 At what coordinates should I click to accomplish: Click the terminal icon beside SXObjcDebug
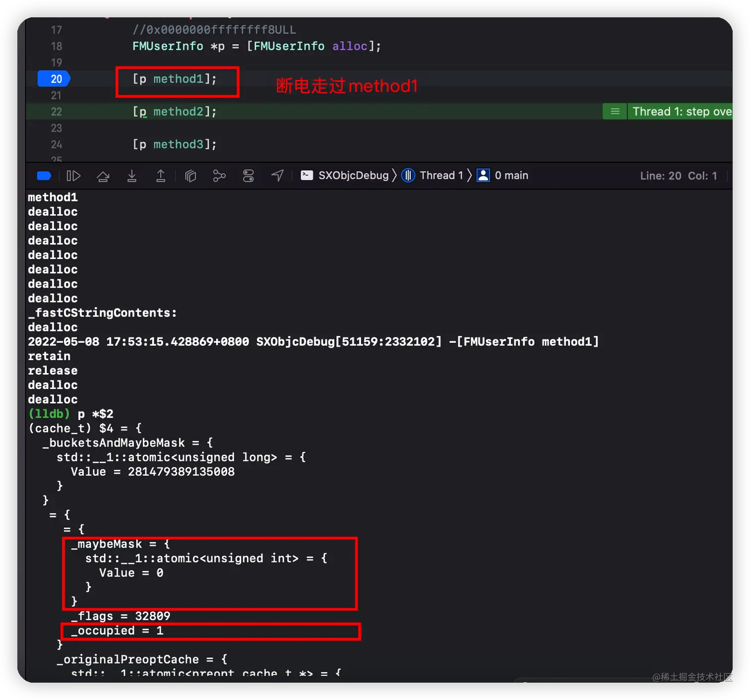[307, 175]
